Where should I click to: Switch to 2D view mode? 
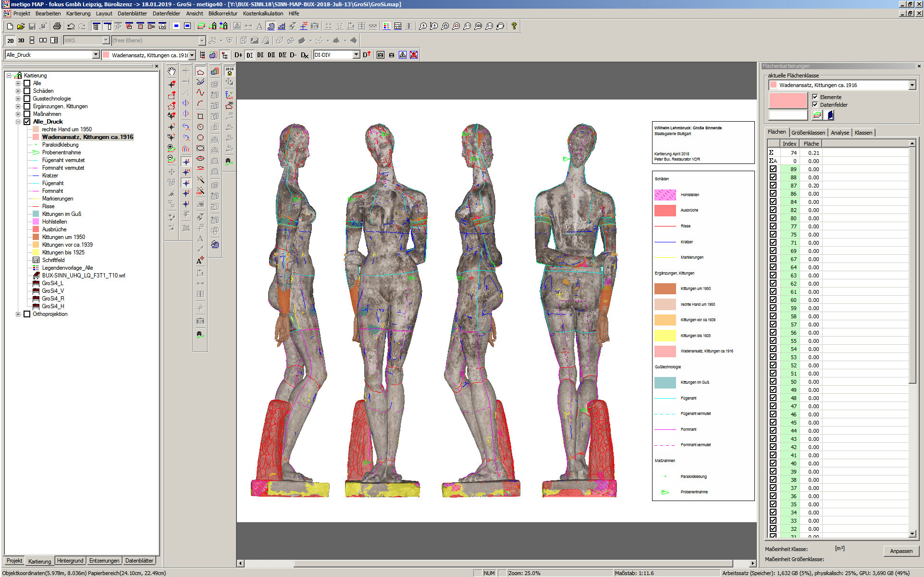(10, 40)
